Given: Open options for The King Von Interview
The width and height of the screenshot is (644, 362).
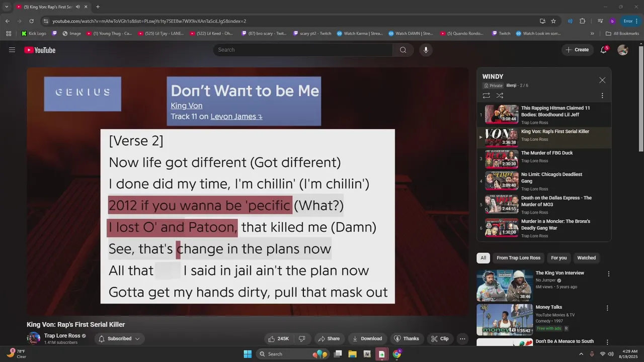Looking at the screenshot, I should pos(608,274).
